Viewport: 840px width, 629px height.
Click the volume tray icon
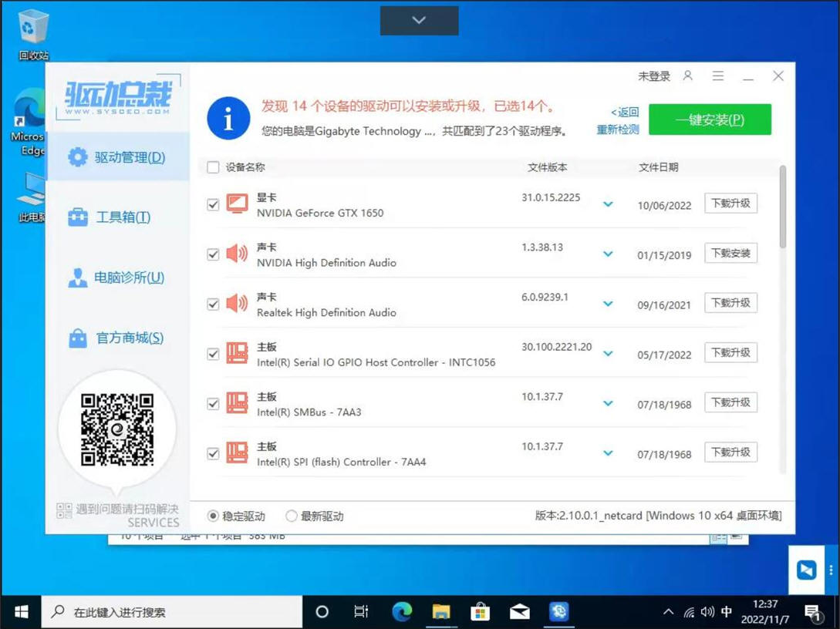(x=707, y=612)
